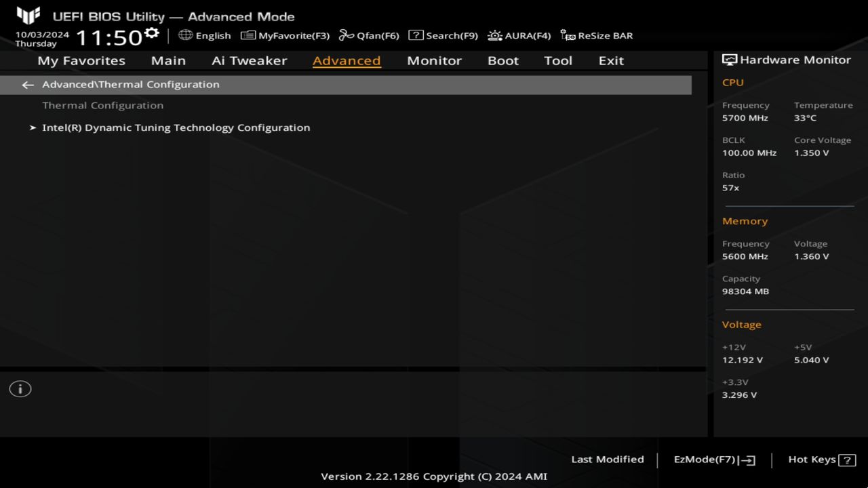Open the My Favorites tab
Screen dimensions: 868x488
pyautogui.click(x=81, y=60)
